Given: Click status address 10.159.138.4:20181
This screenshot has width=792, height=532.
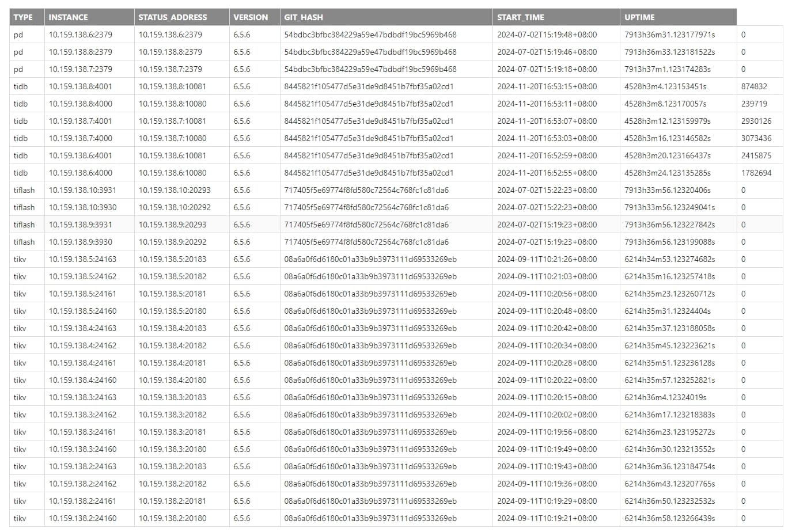Looking at the screenshot, I should [172, 363].
